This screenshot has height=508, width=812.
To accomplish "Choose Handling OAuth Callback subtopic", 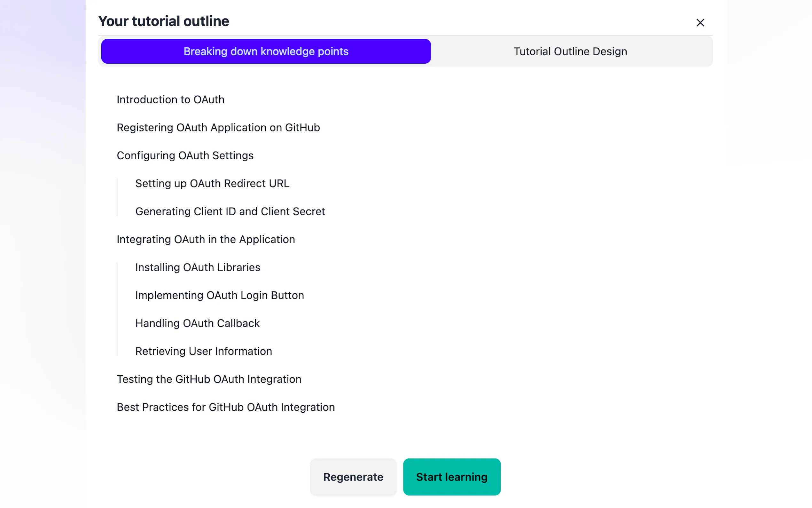I will click(x=197, y=323).
